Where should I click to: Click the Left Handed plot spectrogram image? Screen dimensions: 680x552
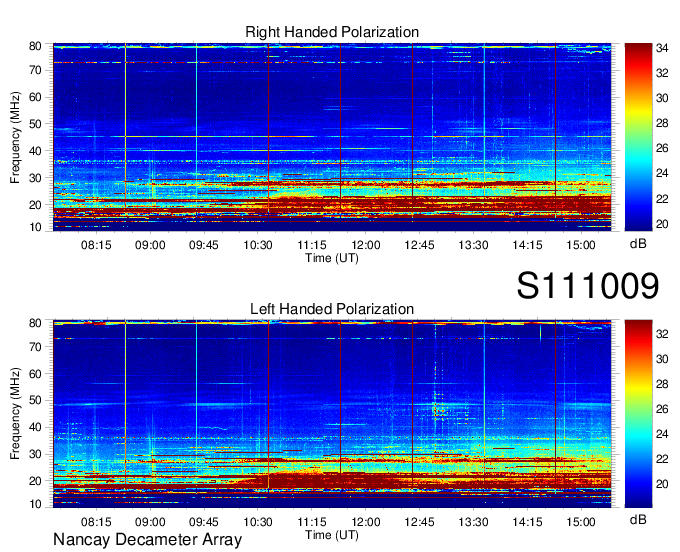332,414
